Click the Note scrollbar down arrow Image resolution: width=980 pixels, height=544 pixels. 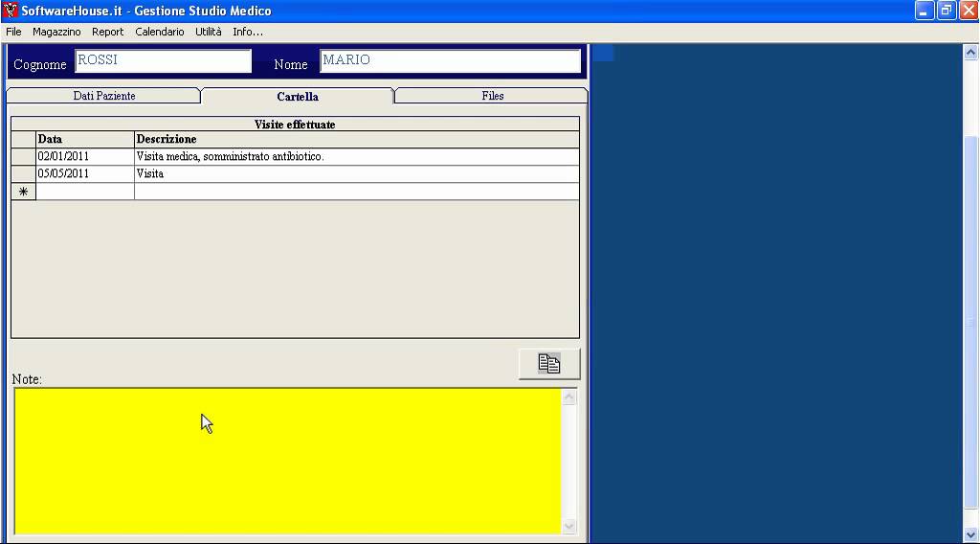(568, 527)
